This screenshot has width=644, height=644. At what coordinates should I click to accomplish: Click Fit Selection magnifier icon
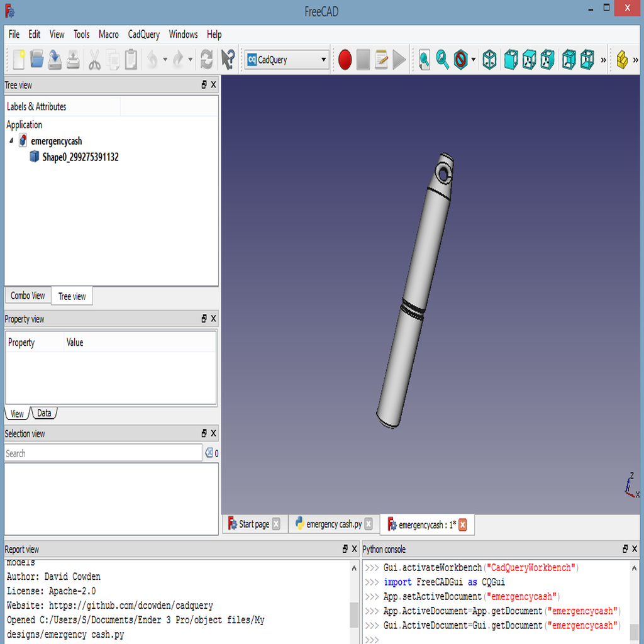[x=442, y=60]
